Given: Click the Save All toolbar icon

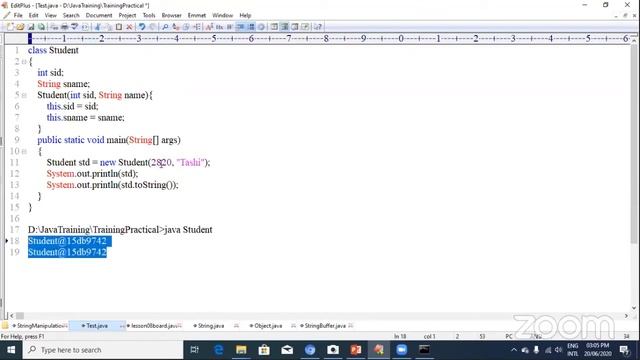Looking at the screenshot, I should pos(41,27).
